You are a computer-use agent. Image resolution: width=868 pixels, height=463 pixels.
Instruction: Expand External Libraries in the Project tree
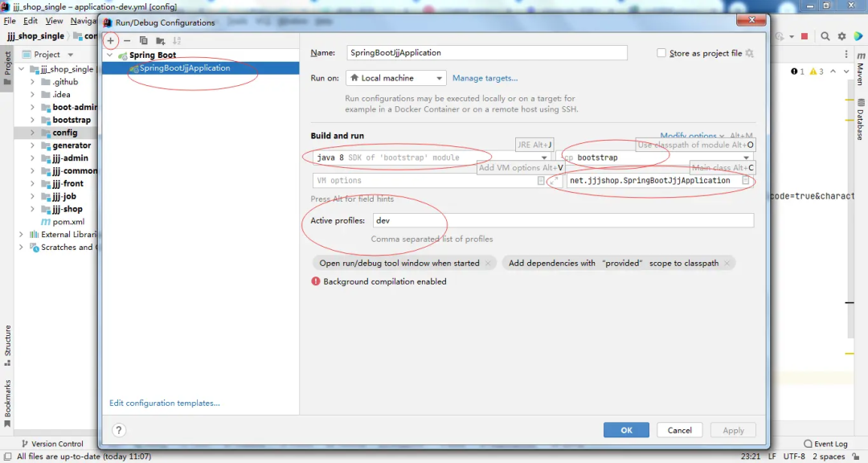21,234
